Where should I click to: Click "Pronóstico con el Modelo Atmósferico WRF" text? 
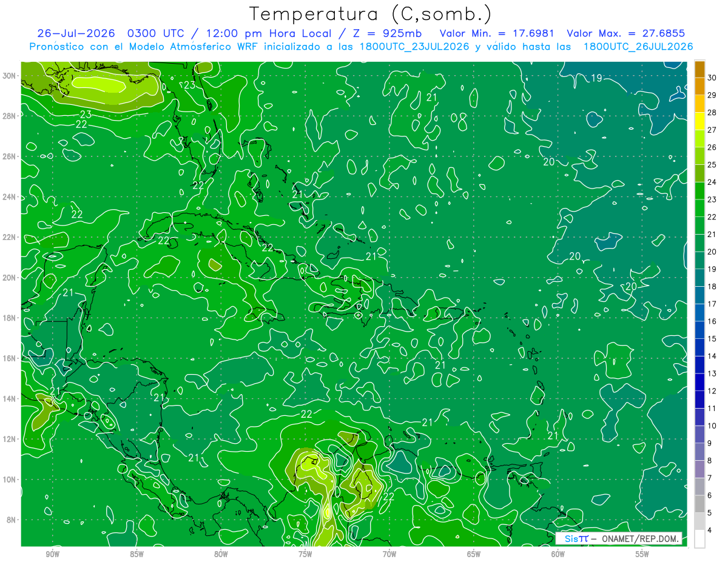[x=144, y=47]
